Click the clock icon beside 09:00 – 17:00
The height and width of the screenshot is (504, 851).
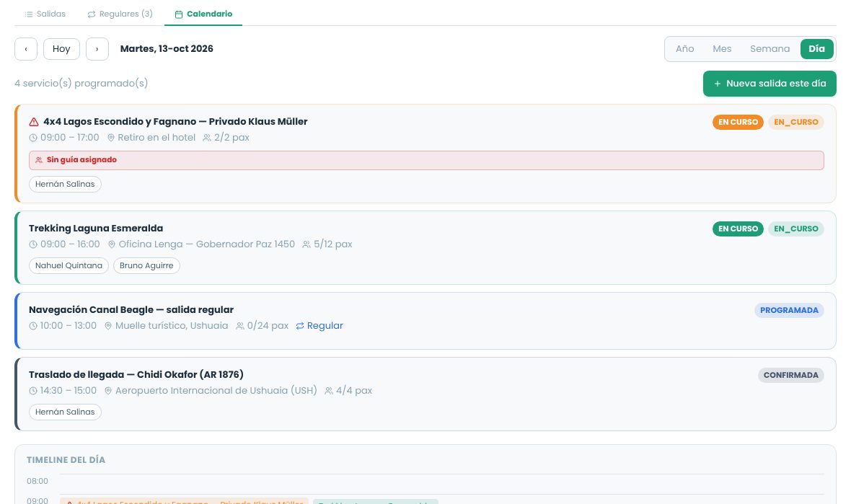point(33,138)
